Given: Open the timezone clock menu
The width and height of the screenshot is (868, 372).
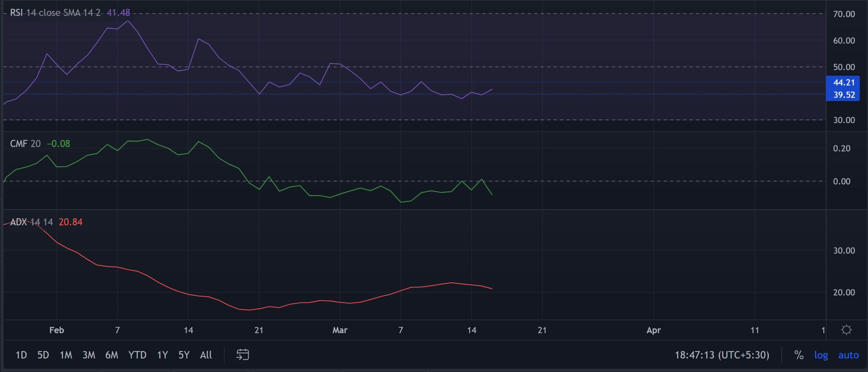Looking at the screenshot, I should point(722,355).
